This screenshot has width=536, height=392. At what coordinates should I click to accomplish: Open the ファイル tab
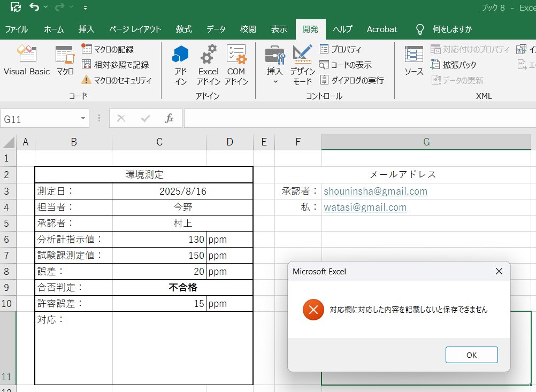(16, 29)
